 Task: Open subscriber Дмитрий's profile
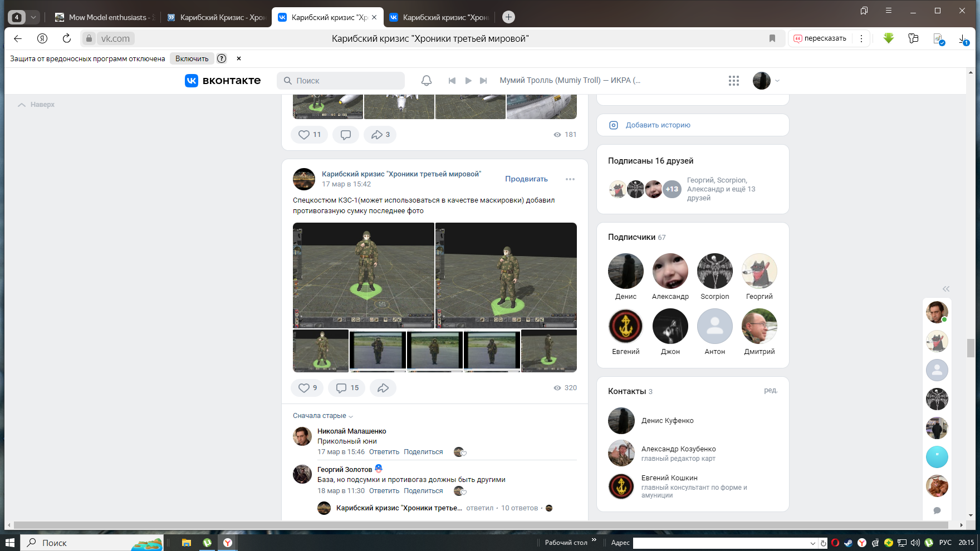[759, 332]
